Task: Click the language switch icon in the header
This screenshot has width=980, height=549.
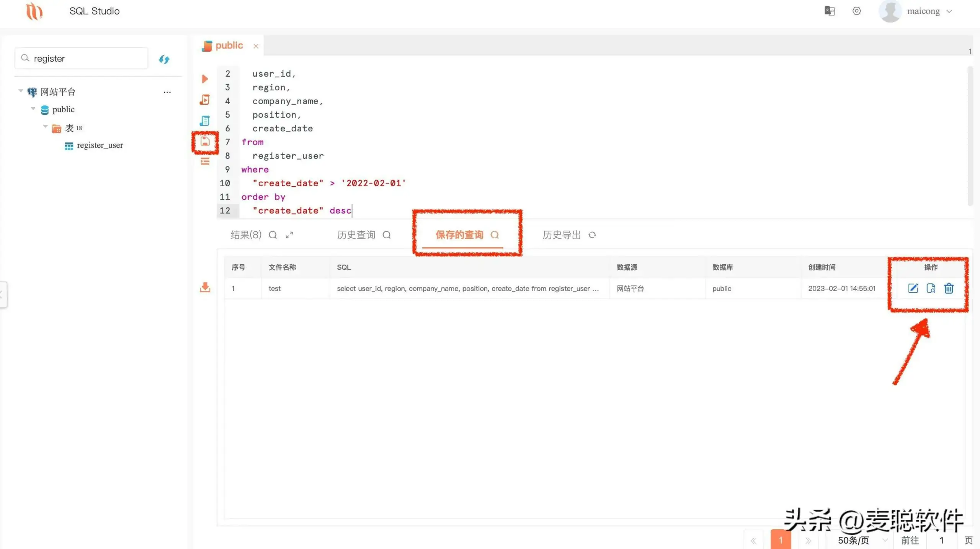Action: [830, 11]
